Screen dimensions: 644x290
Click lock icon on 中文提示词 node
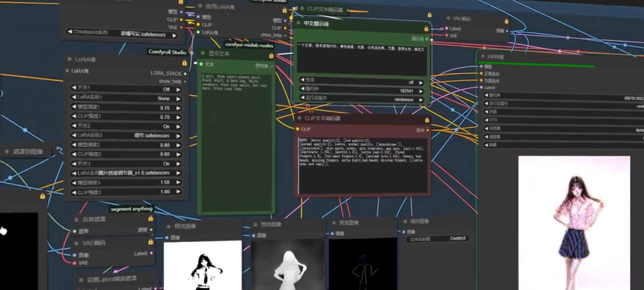[x=426, y=29]
